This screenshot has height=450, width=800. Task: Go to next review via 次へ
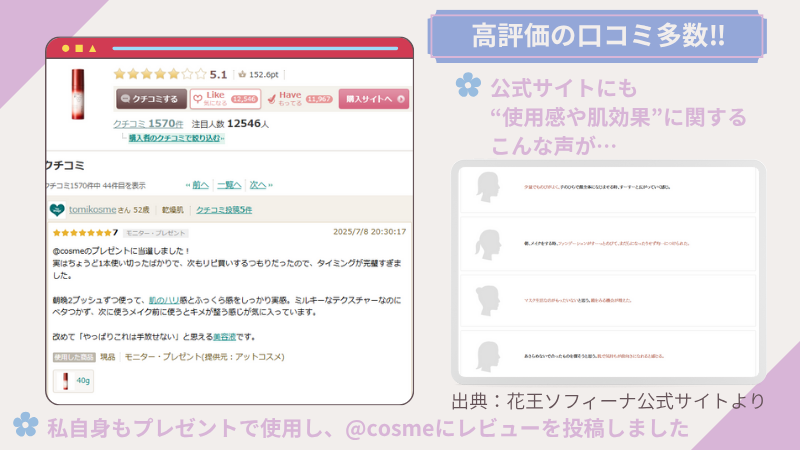[258, 185]
